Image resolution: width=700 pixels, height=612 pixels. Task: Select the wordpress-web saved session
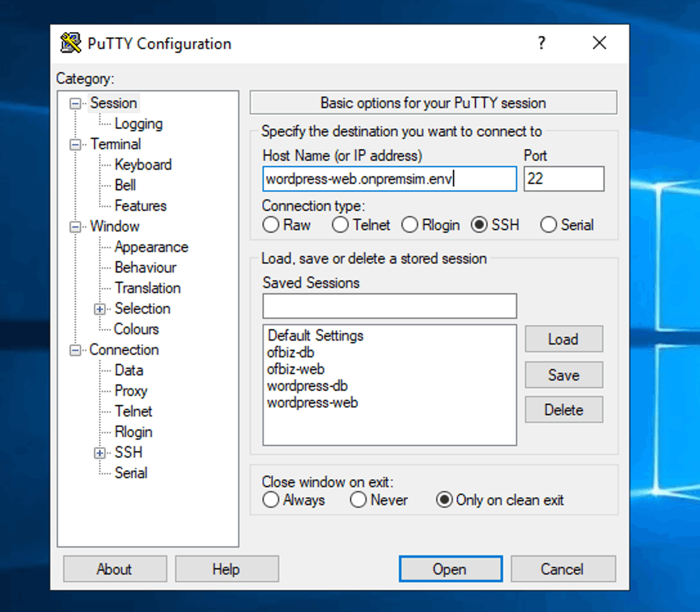313,402
